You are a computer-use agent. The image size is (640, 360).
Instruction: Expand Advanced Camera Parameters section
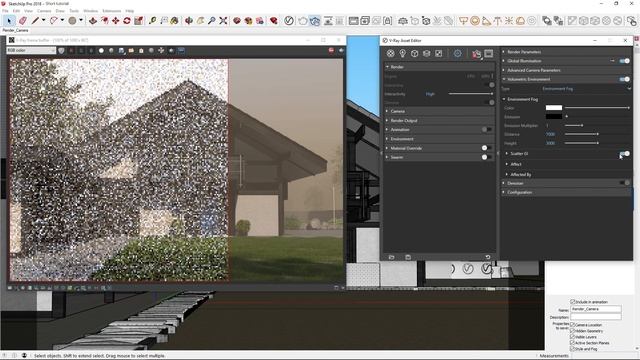(x=567, y=70)
